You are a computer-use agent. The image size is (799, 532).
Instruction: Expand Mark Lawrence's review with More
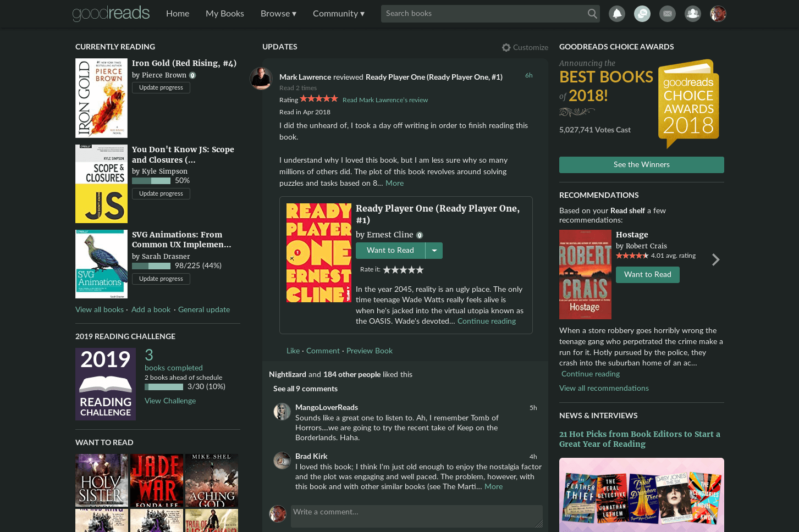coord(395,184)
